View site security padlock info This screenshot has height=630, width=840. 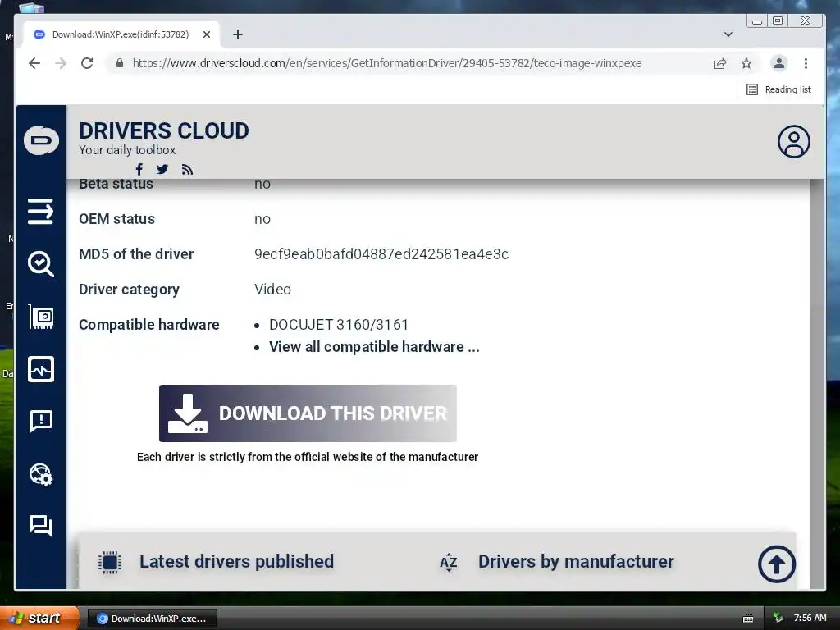[x=120, y=63]
